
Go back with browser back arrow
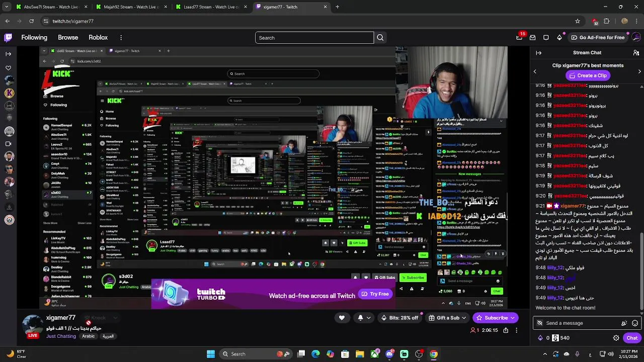(7, 21)
